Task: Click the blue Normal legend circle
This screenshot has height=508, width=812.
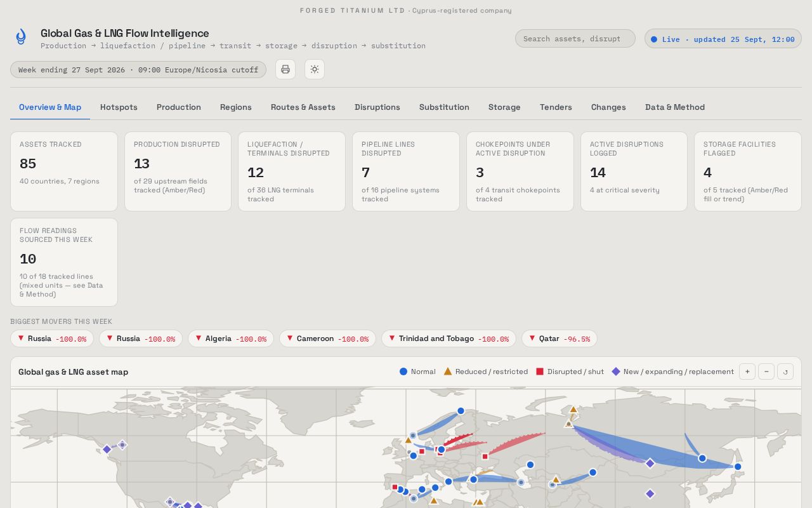Action: pos(403,371)
